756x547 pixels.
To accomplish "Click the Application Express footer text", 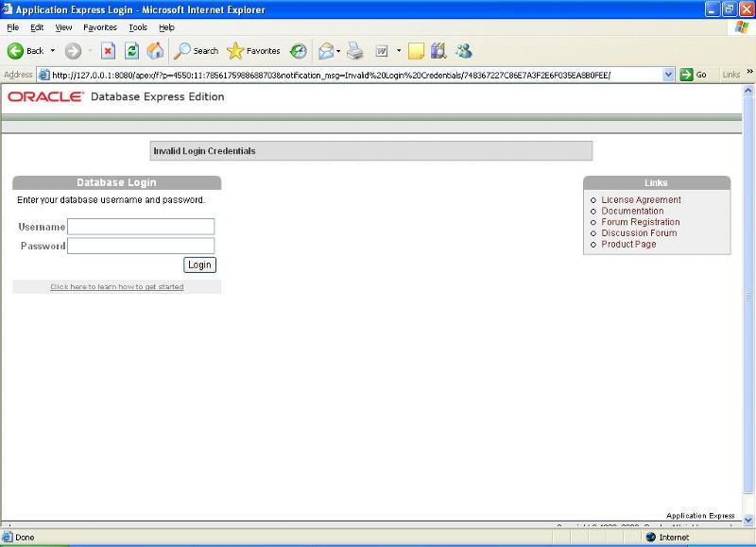I will (x=700, y=516).
